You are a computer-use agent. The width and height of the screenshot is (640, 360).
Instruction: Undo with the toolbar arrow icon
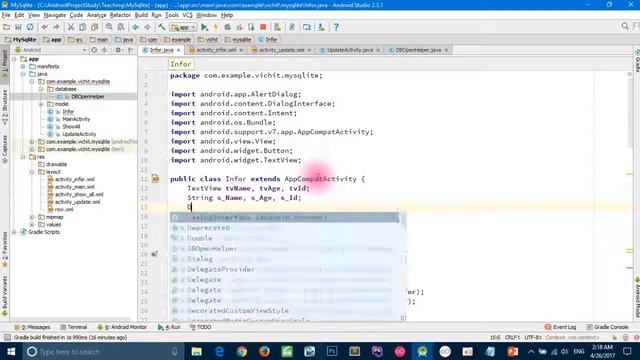pyautogui.click(x=44, y=27)
